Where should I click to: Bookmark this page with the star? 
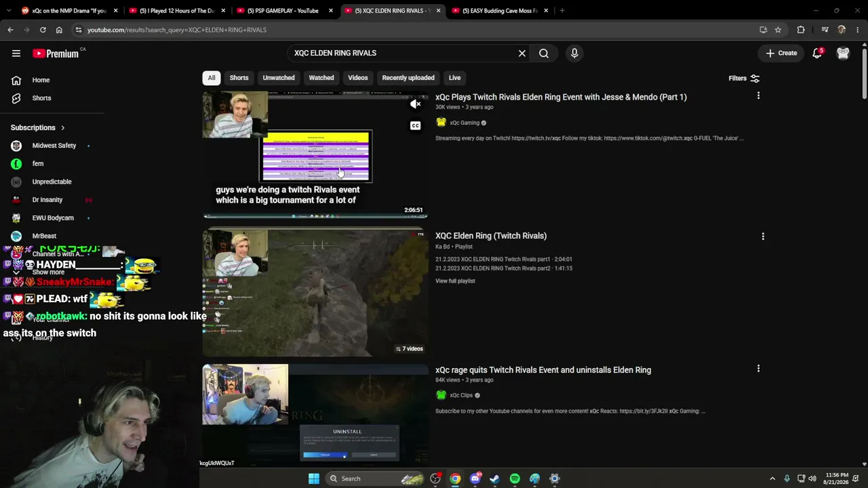coord(778,30)
